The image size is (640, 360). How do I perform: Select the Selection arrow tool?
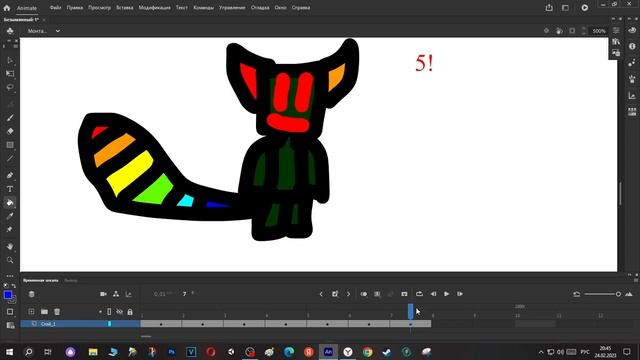tap(10, 60)
